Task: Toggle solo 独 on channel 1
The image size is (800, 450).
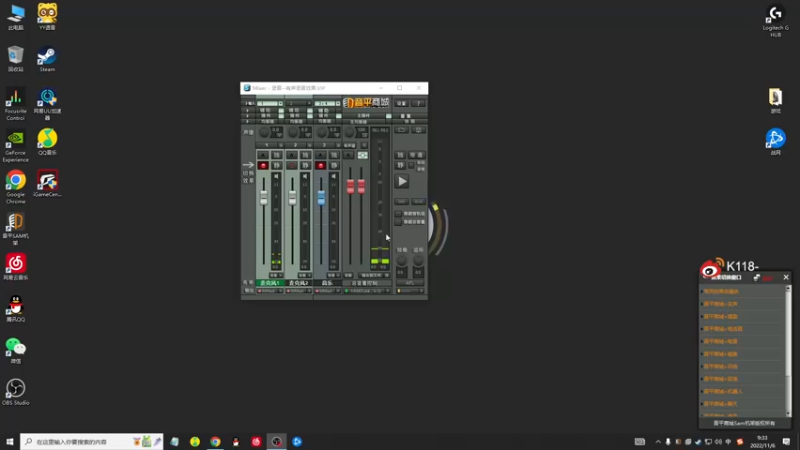Action: [x=277, y=155]
